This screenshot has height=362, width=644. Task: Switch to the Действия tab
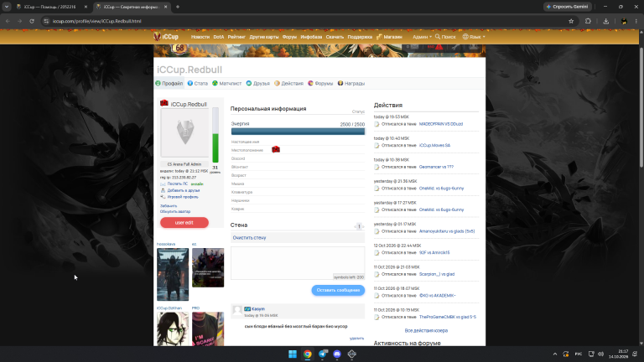coord(288,83)
